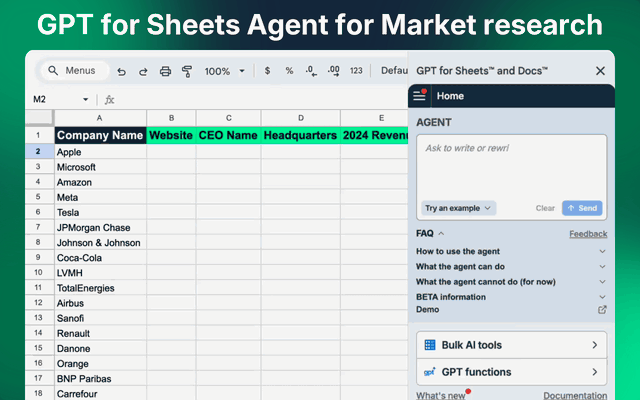
Task: Click the Johnson & Johnson cell
Action: click(100, 242)
